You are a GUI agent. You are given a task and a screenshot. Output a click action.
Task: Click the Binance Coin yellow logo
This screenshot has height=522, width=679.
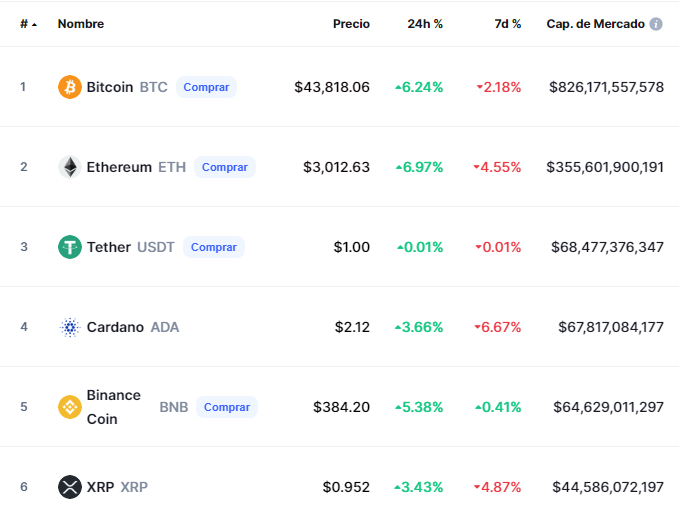[70, 407]
